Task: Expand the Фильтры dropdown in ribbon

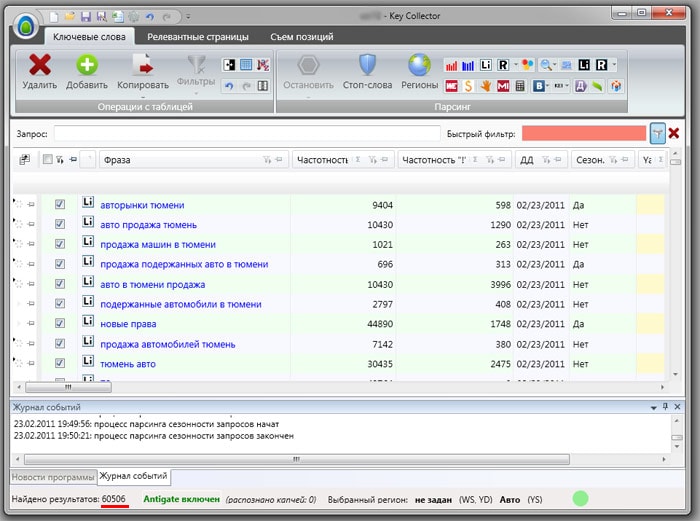Action: 196,94
